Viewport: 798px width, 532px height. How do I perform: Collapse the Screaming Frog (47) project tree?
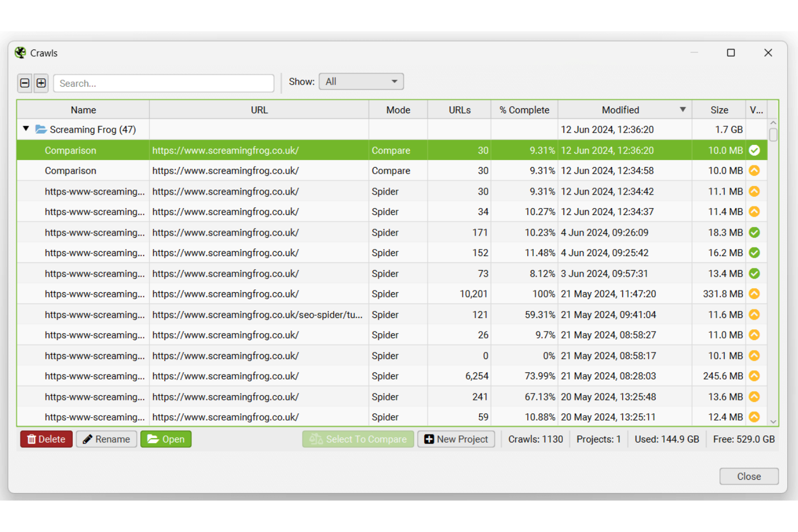26,129
